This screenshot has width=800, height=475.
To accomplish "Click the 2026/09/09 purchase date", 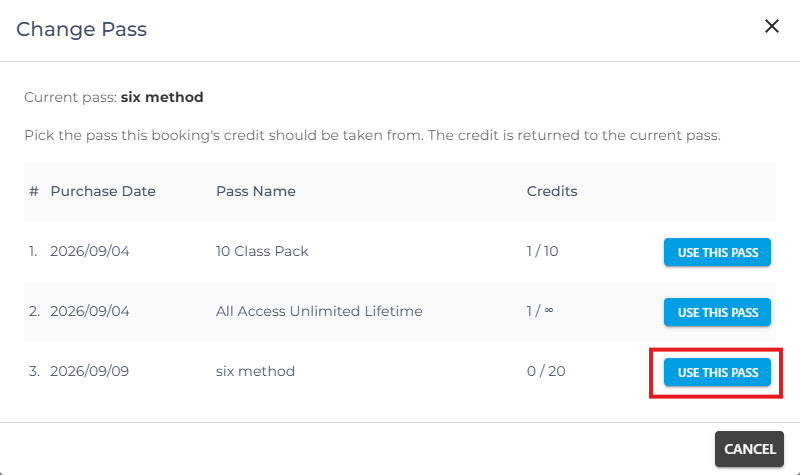I will pos(89,371).
